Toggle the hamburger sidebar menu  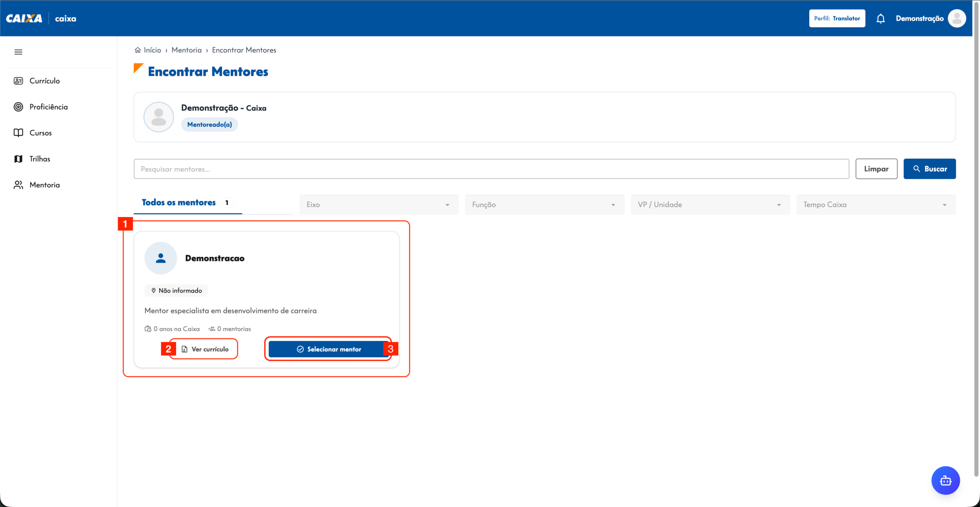coord(18,52)
